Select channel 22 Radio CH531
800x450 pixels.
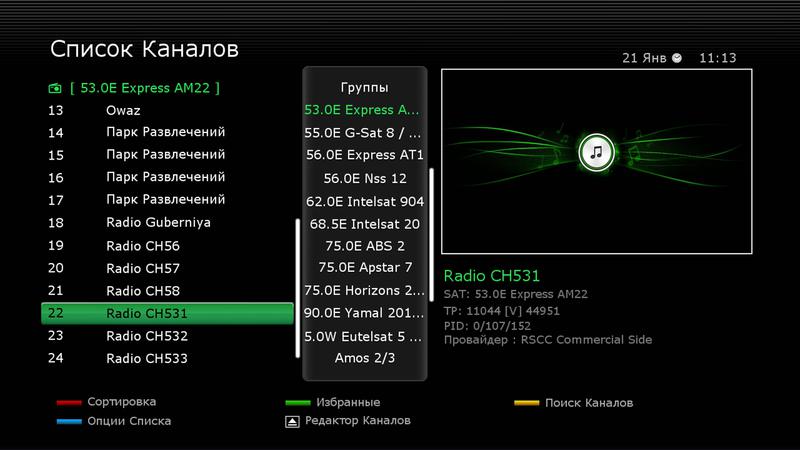167,313
